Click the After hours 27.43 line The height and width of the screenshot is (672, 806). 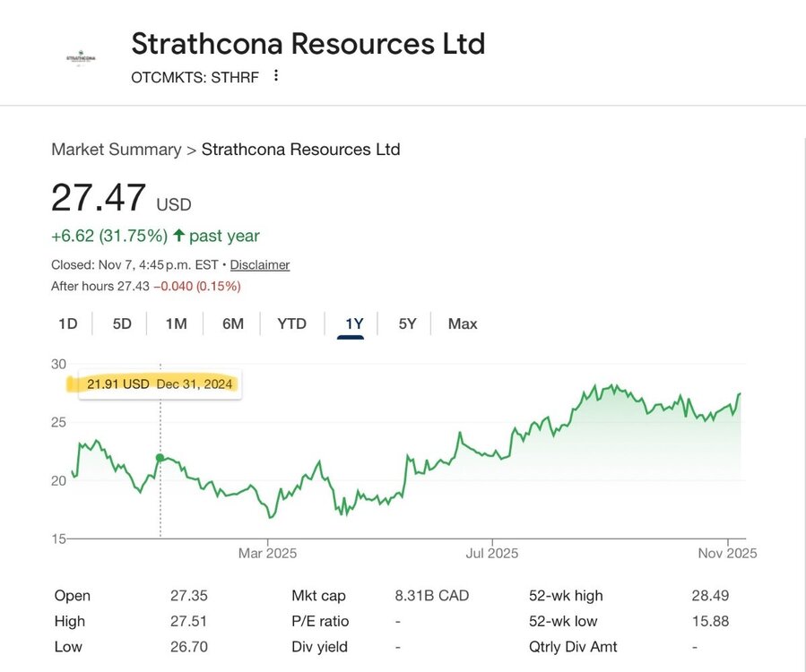click(x=146, y=286)
